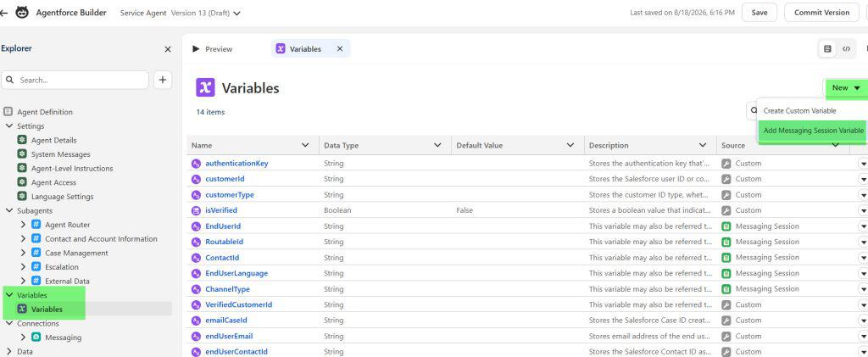The width and height of the screenshot is (868, 357).
Task: Click the Variables page header icon
Action: tap(205, 87)
